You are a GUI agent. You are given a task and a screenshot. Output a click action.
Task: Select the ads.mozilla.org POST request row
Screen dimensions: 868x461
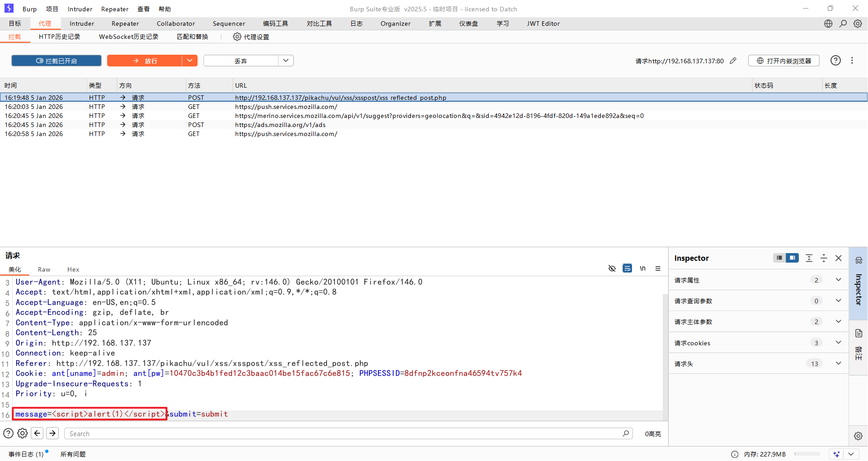(x=434, y=125)
